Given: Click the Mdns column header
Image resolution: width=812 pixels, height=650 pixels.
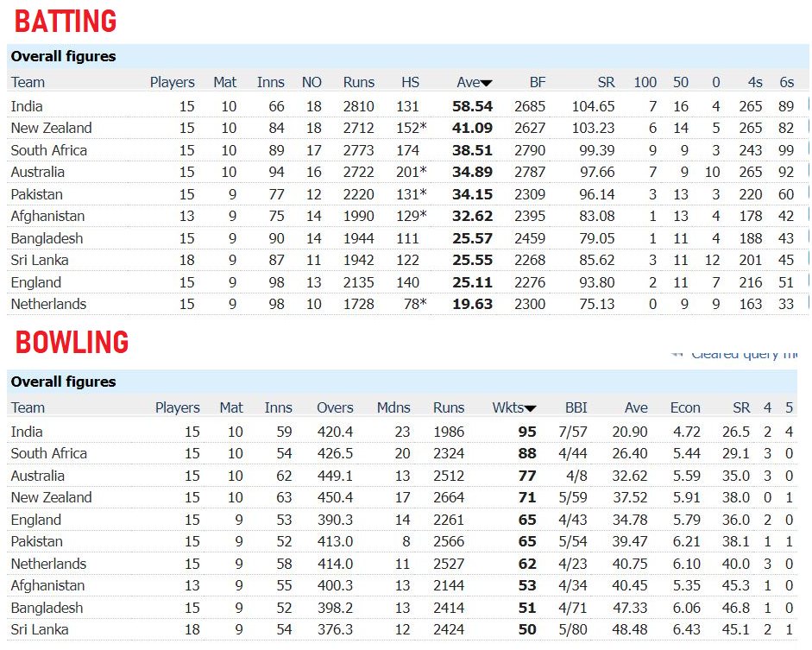Looking at the screenshot, I should 393,408.
